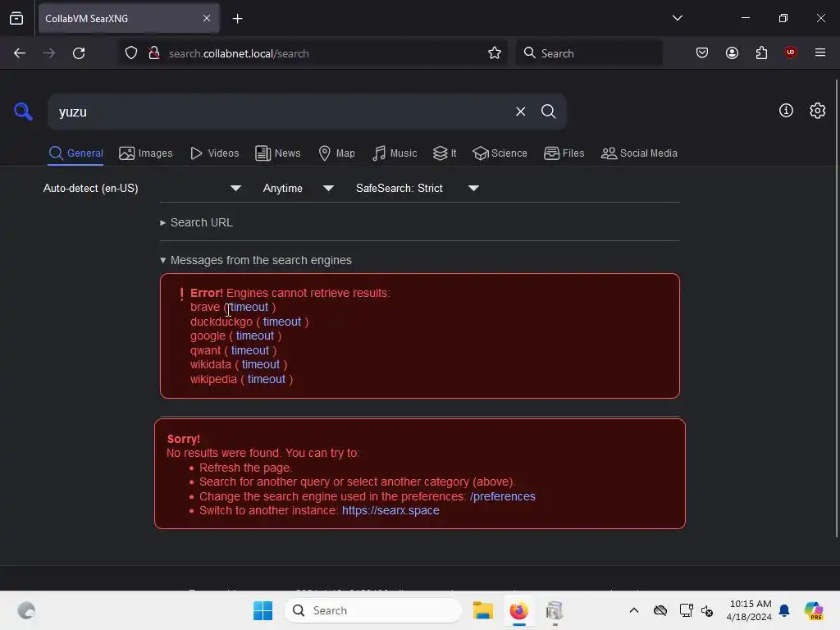Open muted volume tray icon
The height and width of the screenshot is (630, 840).
[706, 610]
